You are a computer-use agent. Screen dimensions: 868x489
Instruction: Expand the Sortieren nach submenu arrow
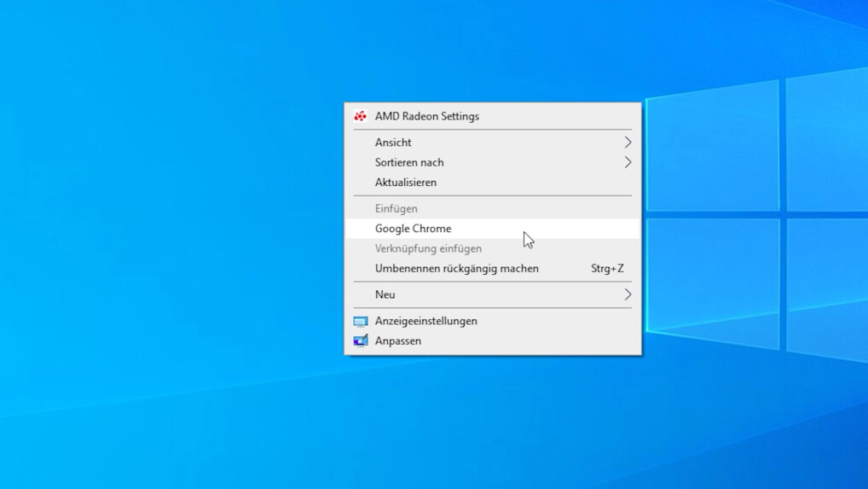click(x=628, y=162)
